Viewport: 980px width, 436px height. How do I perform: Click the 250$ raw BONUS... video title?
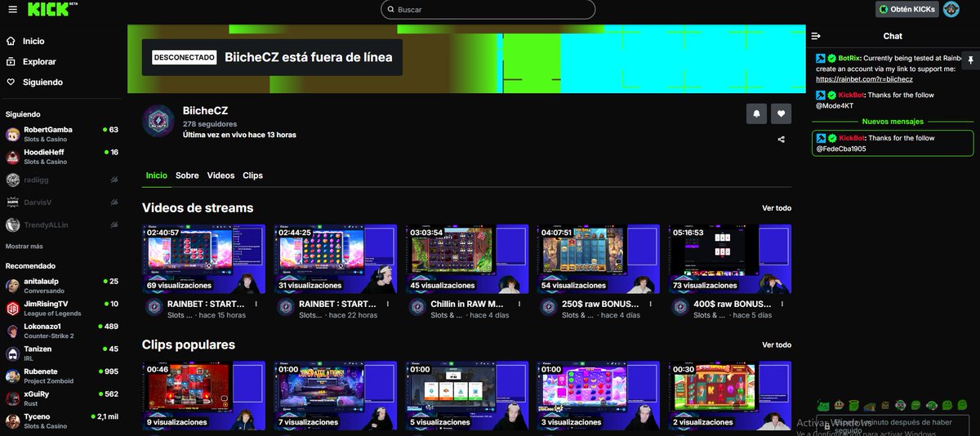[599, 304]
